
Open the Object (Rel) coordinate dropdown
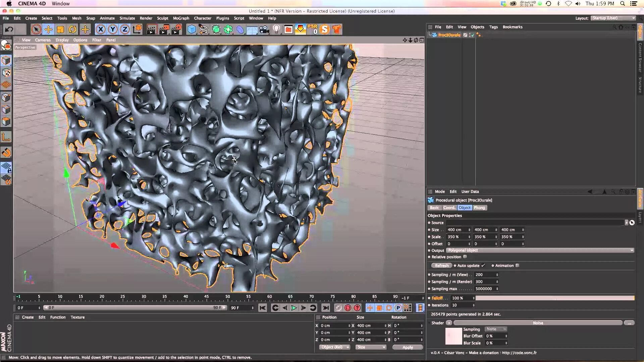[x=334, y=347]
